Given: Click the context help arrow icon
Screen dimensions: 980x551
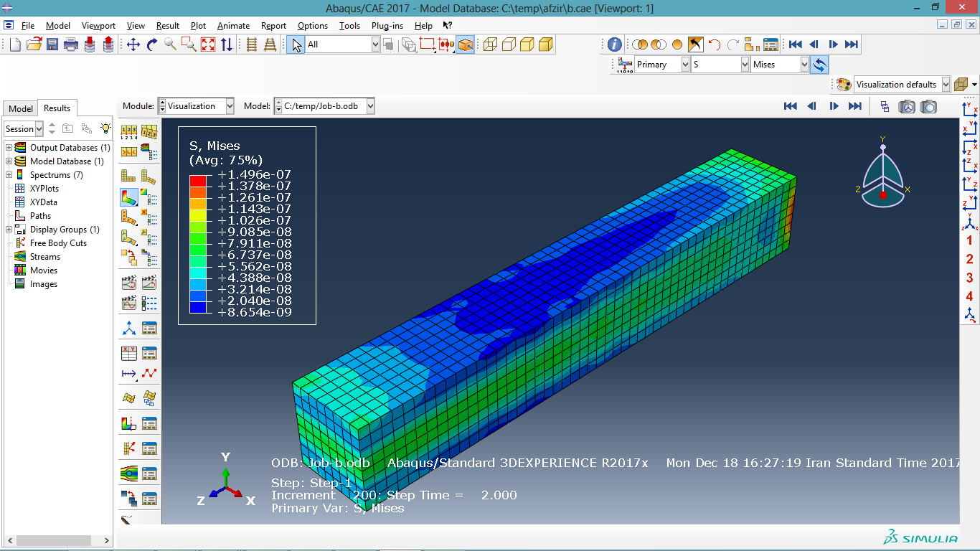Looking at the screenshot, I should coord(448,25).
